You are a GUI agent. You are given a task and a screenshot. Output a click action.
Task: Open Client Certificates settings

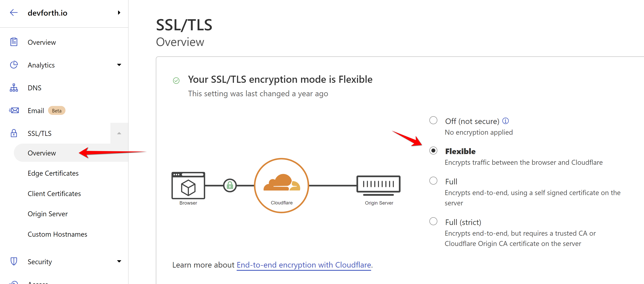[54, 193]
